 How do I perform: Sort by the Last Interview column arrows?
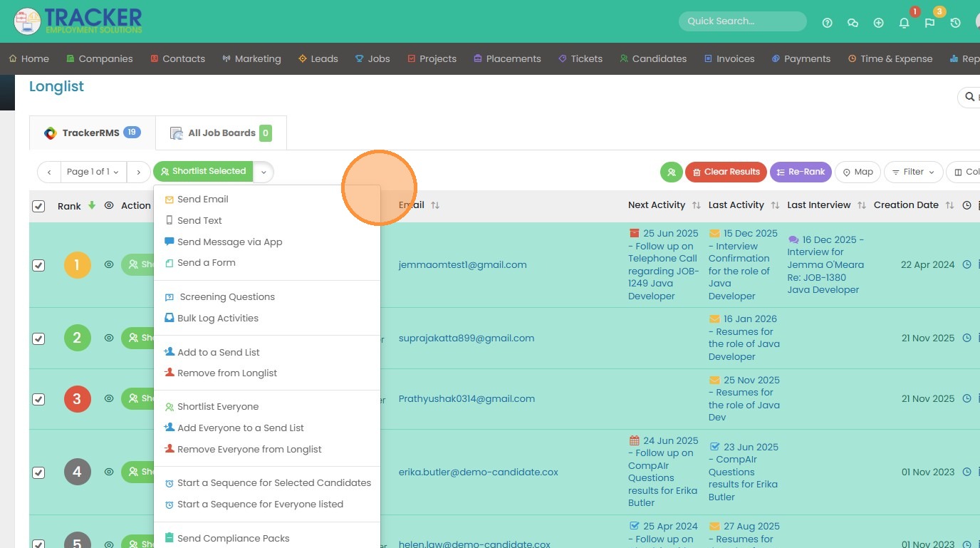pyautogui.click(x=862, y=205)
